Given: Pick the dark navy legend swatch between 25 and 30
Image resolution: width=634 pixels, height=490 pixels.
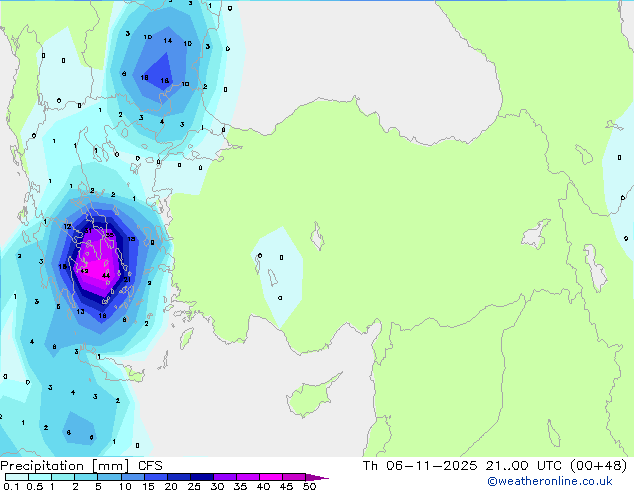Looking at the screenshot, I should click(202, 477).
